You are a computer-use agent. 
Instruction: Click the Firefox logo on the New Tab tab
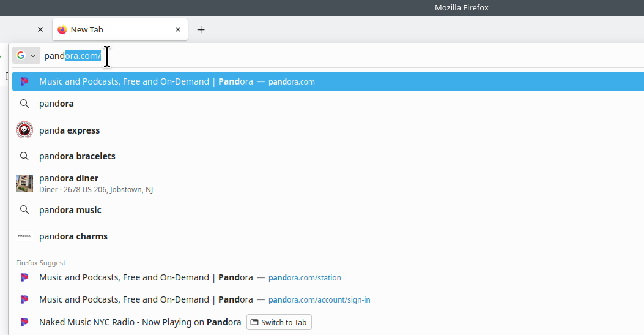(62, 29)
